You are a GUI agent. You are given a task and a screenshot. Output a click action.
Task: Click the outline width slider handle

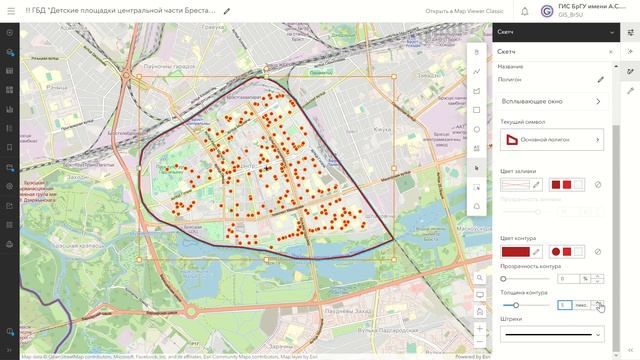516,305
